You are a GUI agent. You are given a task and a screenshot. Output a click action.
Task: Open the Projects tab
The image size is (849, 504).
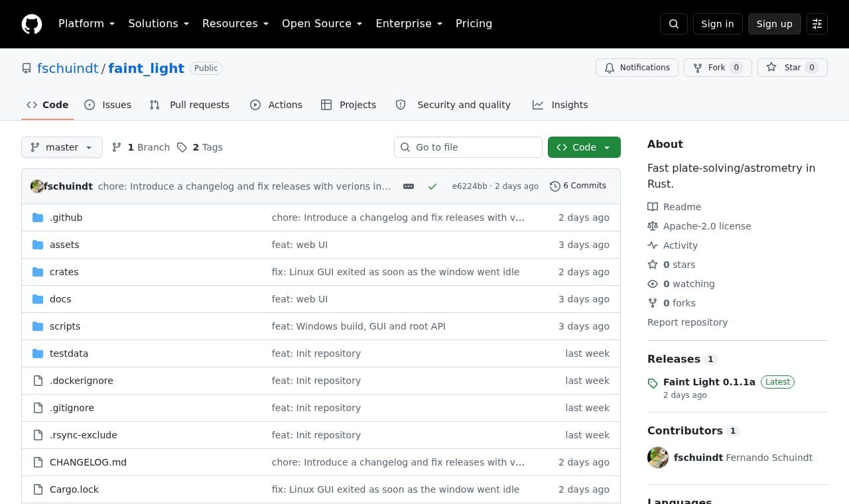pyautogui.click(x=349, y=105)
